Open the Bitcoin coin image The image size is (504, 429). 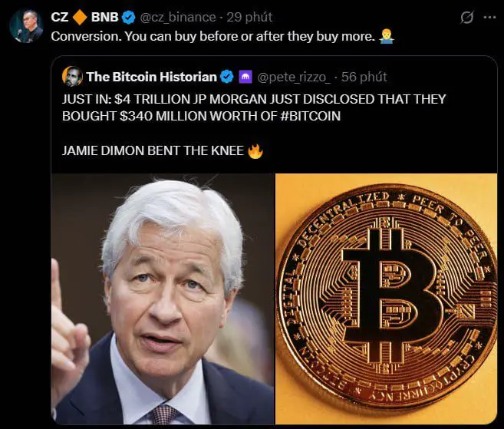coord(386,299)
